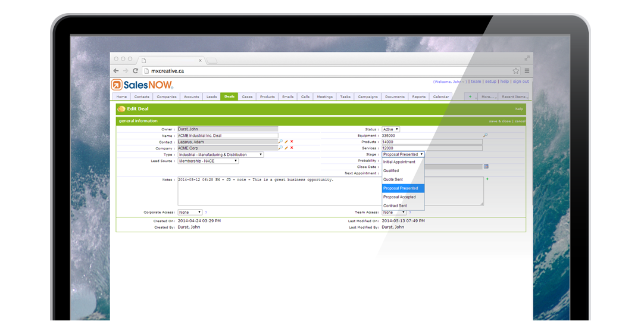Expand the More... menu
The width and height of the screenshot is (644, 321).
pos(489,96)
